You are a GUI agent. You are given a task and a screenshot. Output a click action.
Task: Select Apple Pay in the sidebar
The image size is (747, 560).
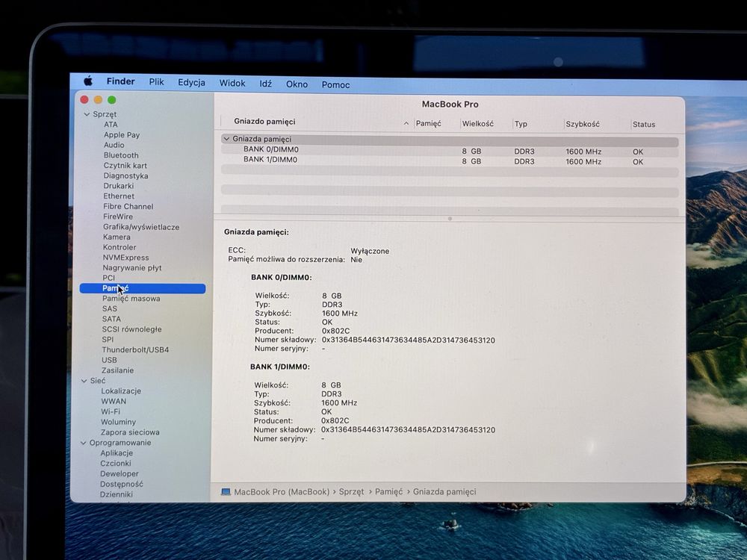pos(122,134)
